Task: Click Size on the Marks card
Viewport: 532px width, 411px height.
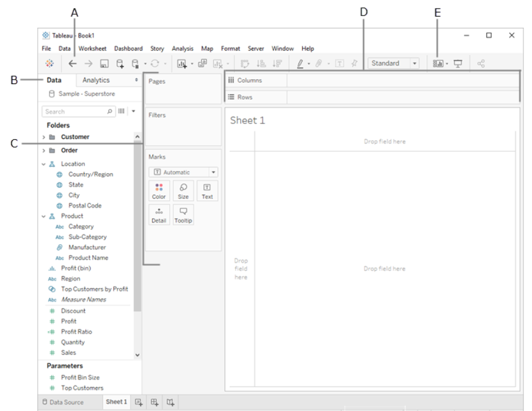Action: tap(184, 191)
